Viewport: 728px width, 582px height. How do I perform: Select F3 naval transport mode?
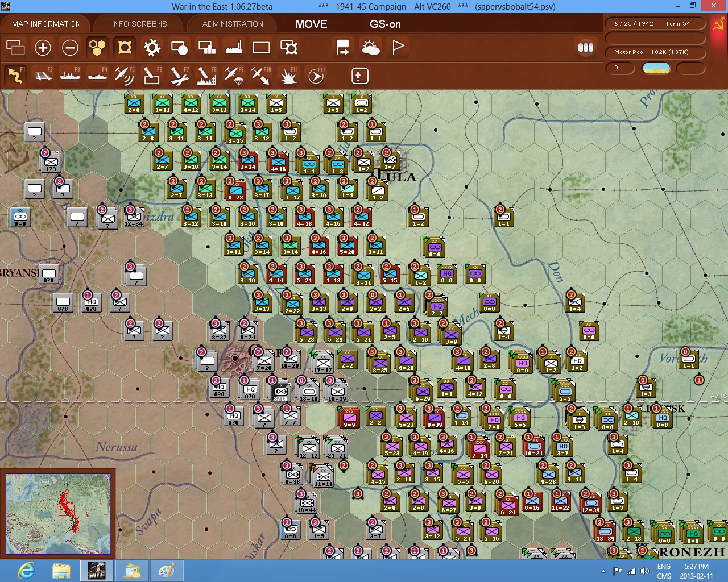70,75
